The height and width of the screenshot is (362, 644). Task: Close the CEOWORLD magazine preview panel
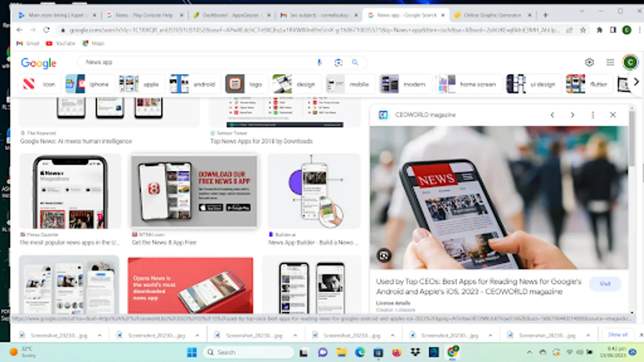(x=613, y=115)
